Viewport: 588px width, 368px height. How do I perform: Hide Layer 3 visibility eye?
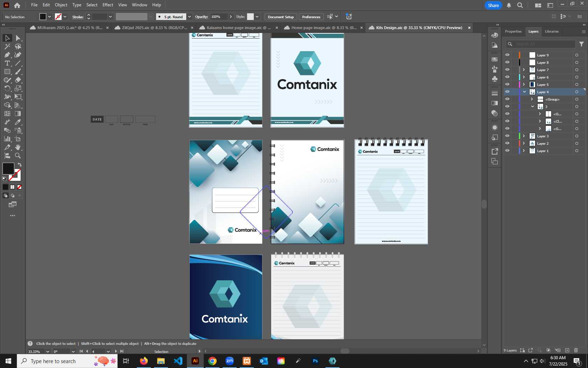pyautogui.click(x=507, y=136)
